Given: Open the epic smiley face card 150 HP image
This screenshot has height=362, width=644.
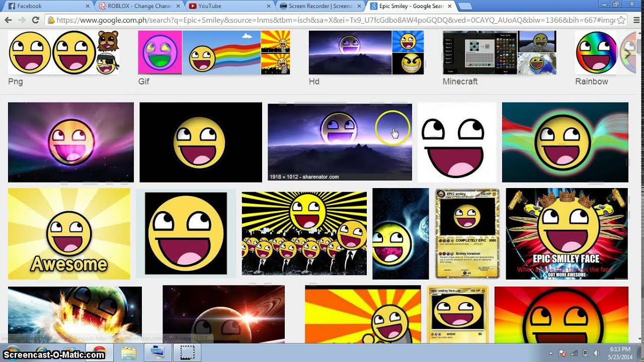Looking at the screenshot, I should pyautogui.click(x=458, y=315).
